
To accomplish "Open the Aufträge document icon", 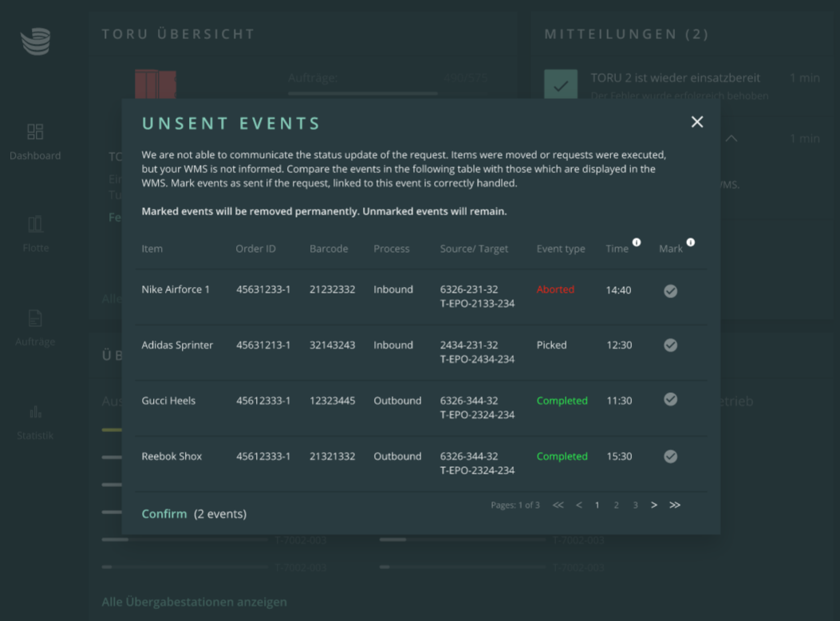I will (35, 318).
